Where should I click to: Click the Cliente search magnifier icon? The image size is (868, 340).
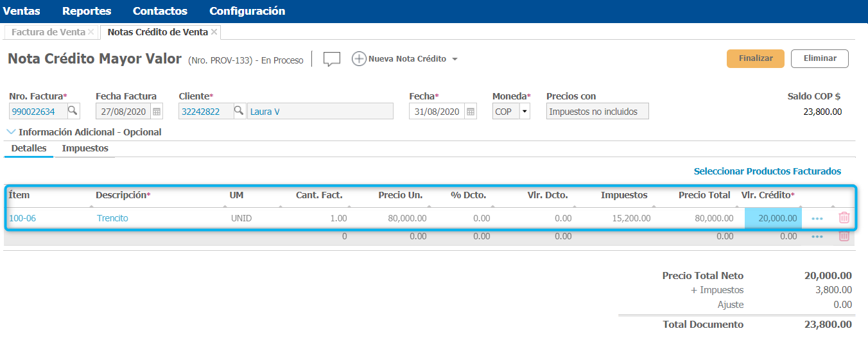tap(239, 111)
